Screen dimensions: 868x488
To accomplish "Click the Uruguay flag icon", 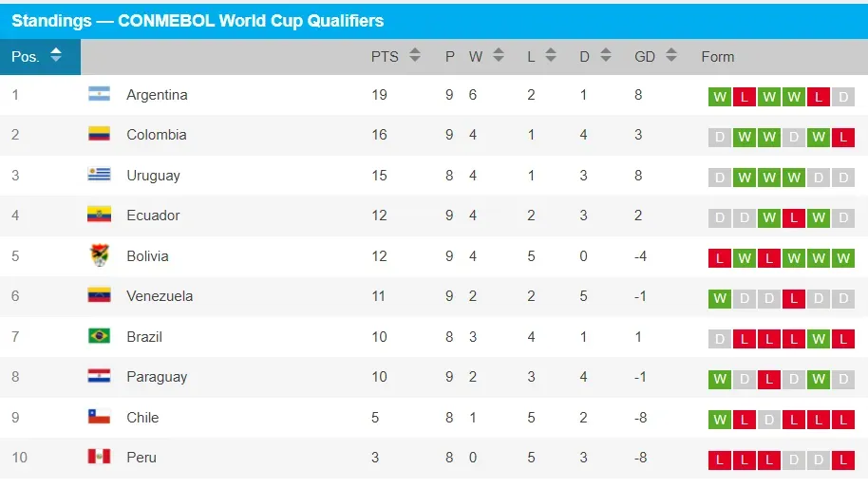I will click(99, 175).
